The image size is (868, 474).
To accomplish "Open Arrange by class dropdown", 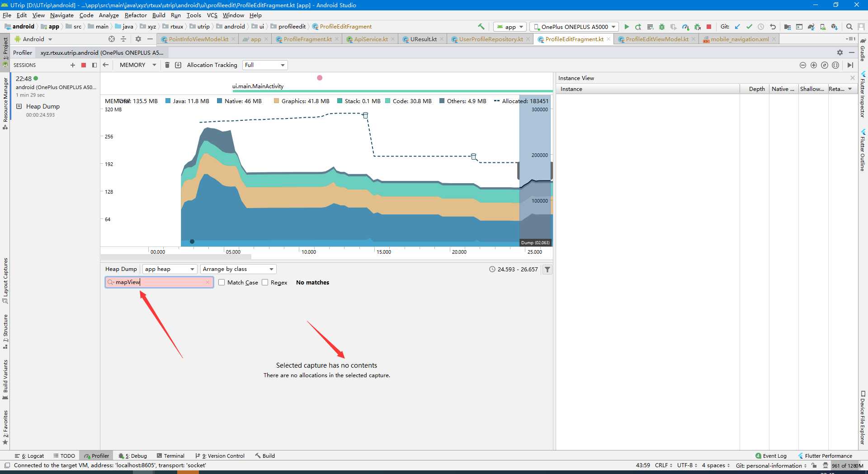I will 238,269.
